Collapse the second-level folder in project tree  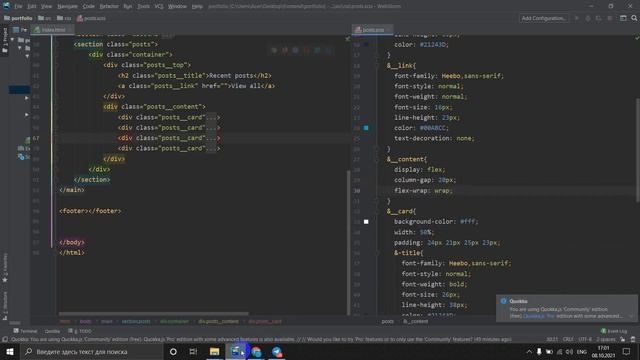click(x=19, y=48)
